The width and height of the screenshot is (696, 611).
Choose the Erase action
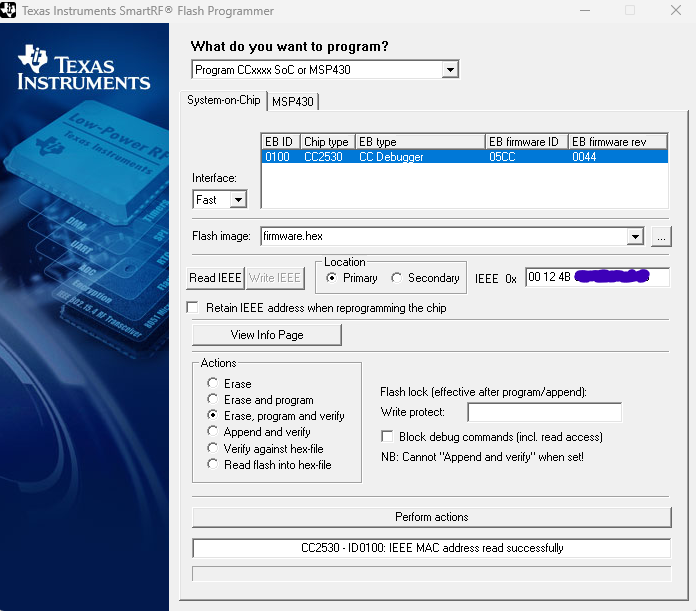click(213, 383)
